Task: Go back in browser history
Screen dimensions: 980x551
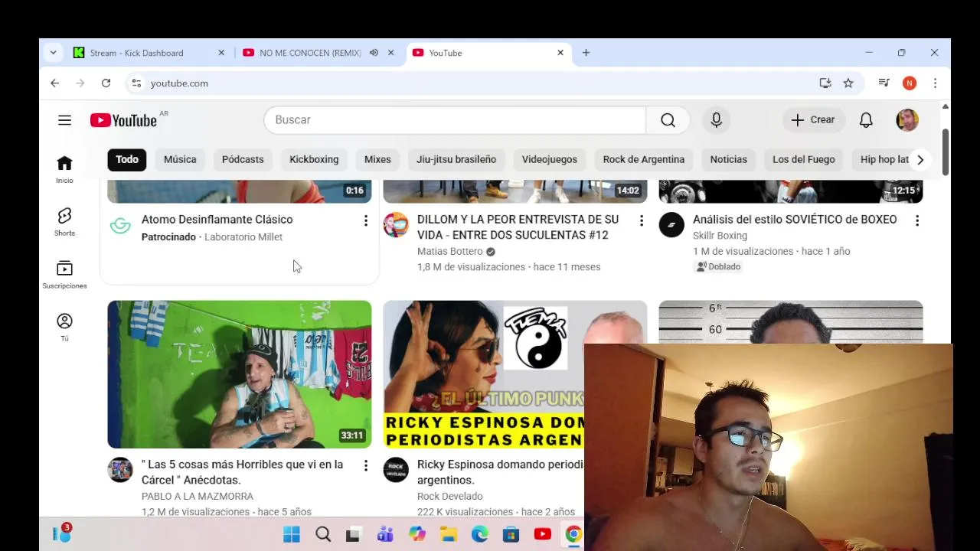Action: [x=55, y=83]
